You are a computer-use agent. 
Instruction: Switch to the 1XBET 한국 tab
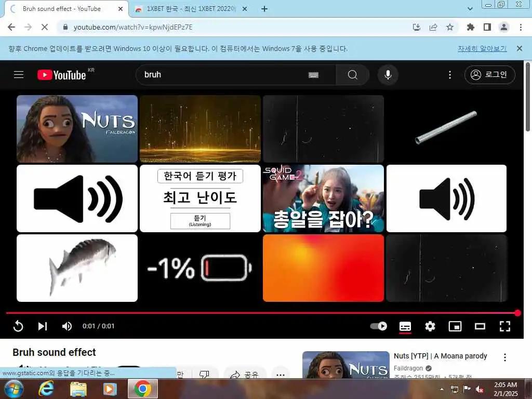[x=190, y=9]
